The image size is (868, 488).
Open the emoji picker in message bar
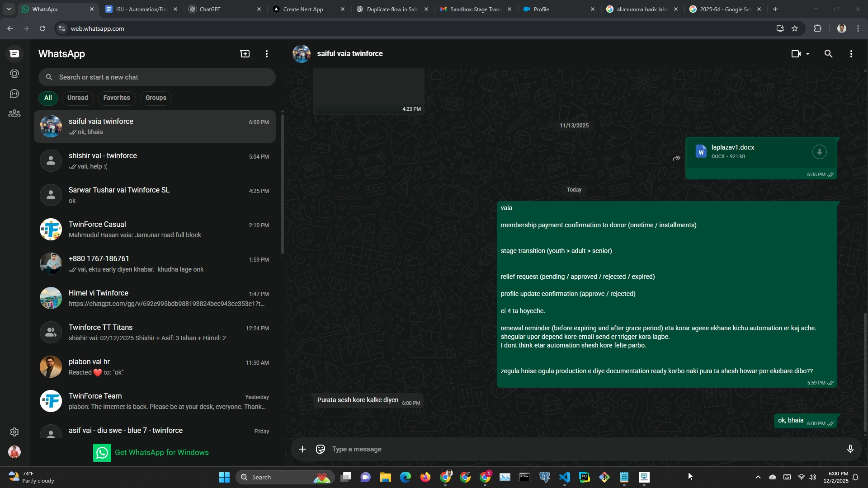[x=321, y=449]
